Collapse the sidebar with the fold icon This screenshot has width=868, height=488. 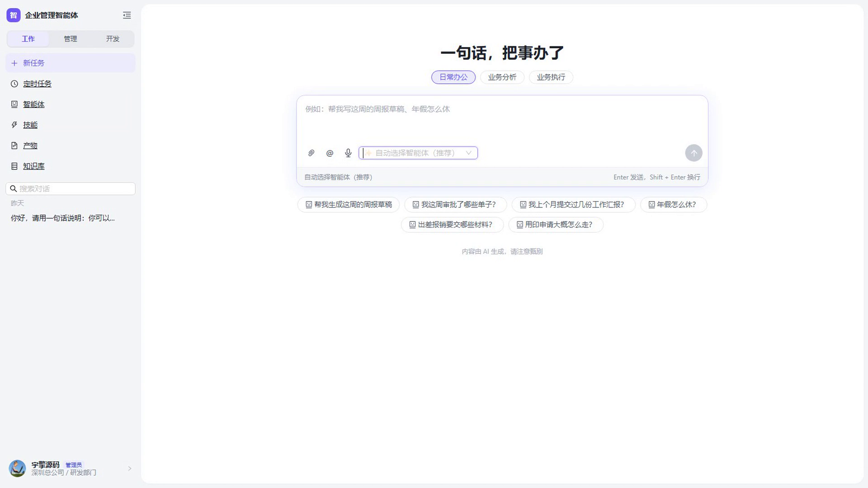[127, 15]
